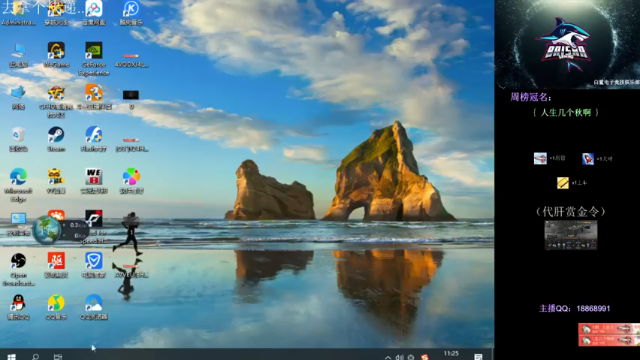640x360 pixels.
Task: Open the Sogou input method tray icon
Action: (424, 358)
